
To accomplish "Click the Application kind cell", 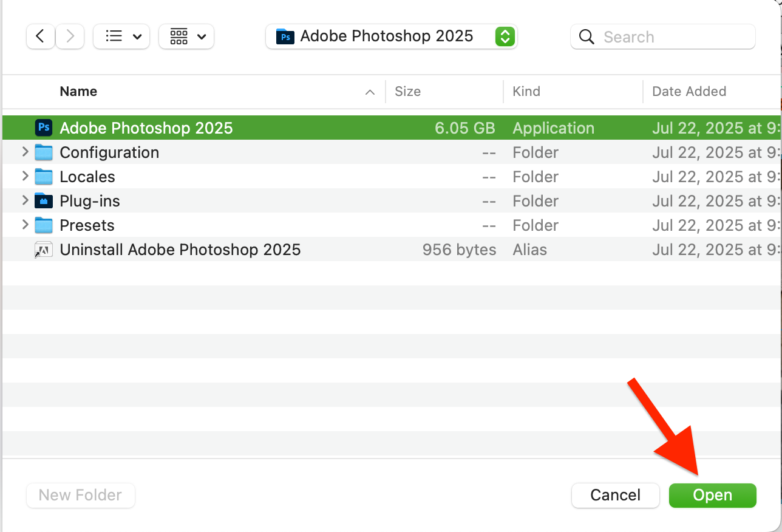I will [554, 128].
